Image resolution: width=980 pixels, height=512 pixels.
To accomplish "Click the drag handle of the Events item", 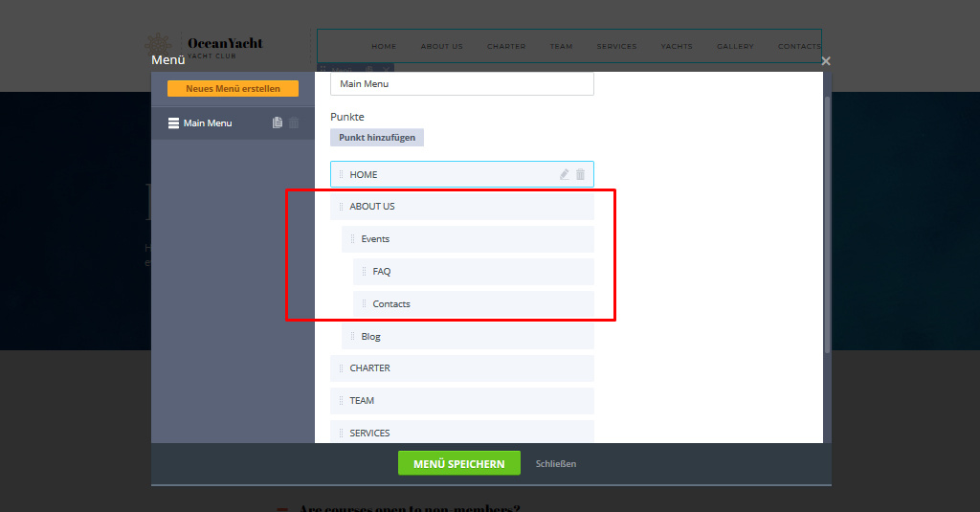I will [x=352, y=239].
